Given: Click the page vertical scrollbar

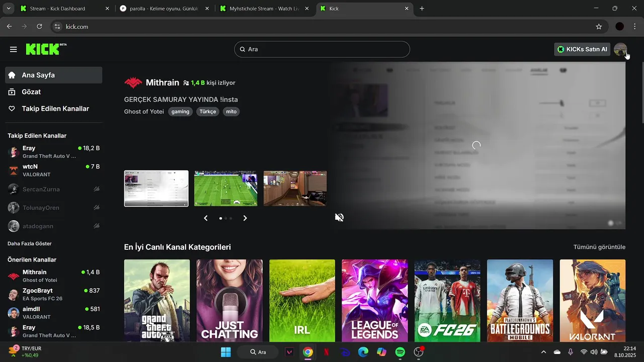Looking at the screenshot, I should click(x=642, y=93).
